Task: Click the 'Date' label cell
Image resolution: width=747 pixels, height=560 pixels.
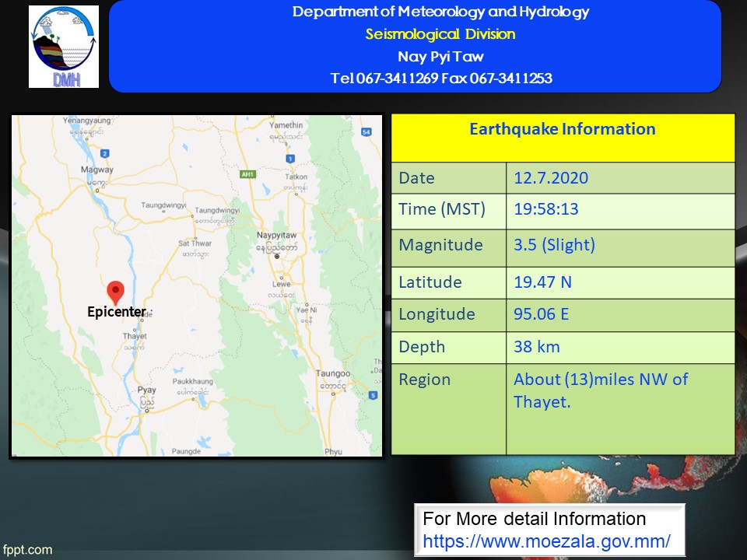Action: (449, 178)
